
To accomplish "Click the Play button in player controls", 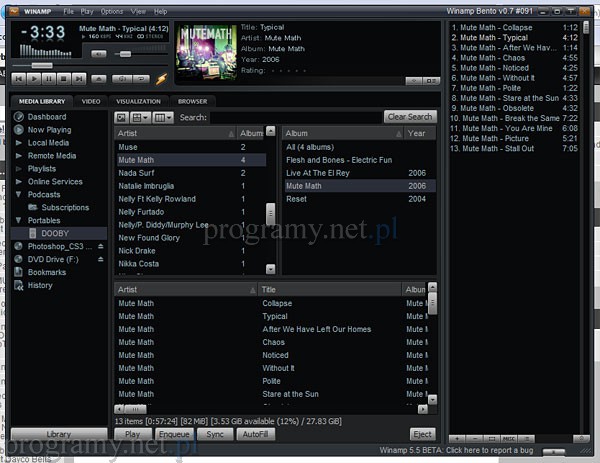I will coord(35,77).
